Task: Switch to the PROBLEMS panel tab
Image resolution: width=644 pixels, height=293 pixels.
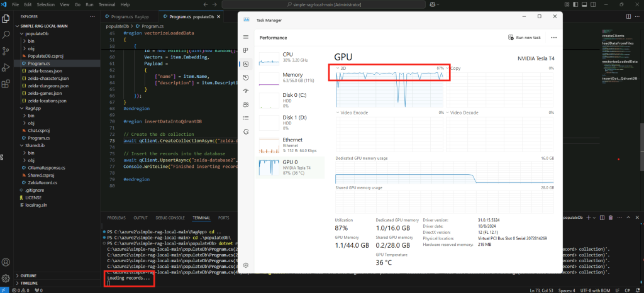Action: (x=116, y=218)
